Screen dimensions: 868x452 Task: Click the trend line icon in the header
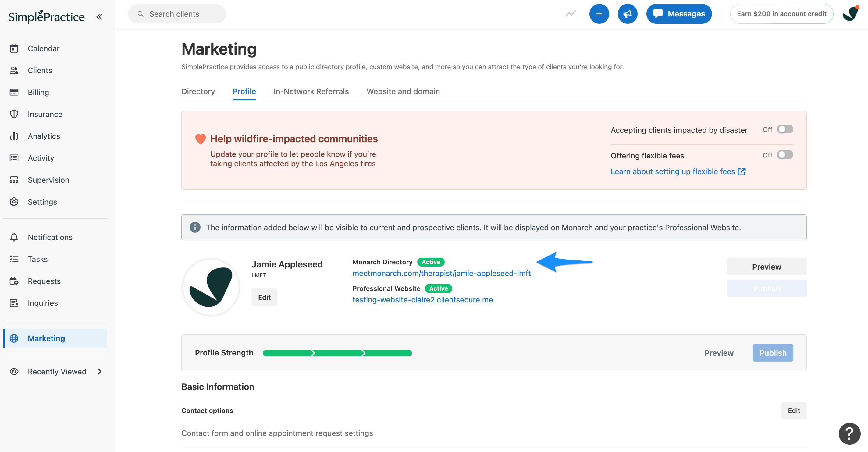coord(571,14)
